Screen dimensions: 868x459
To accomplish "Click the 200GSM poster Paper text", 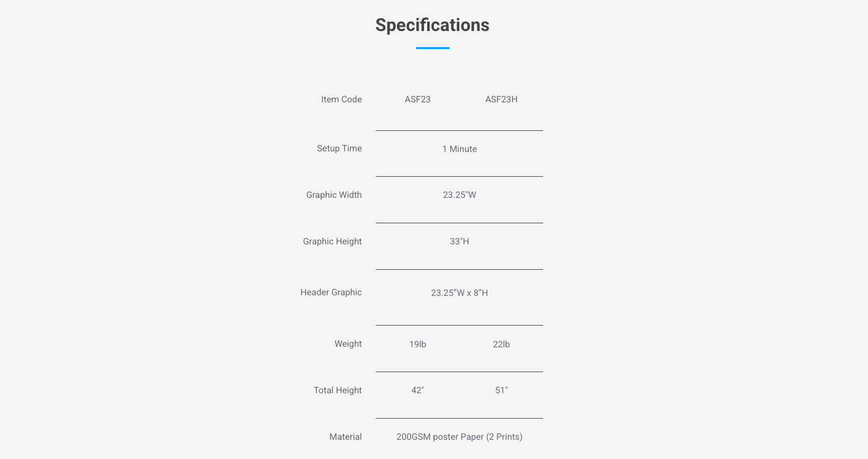I will 459,437.
